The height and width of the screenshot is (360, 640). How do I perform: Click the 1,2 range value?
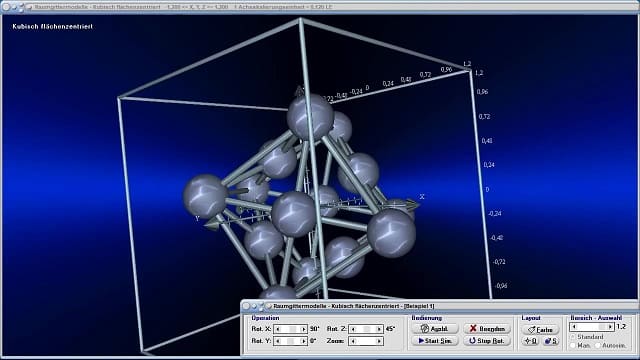pos(621,327)
